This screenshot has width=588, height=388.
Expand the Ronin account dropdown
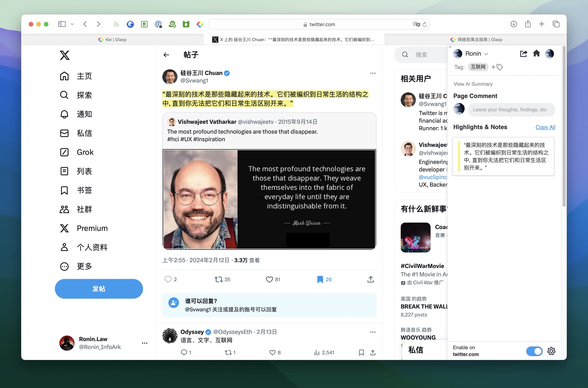point(486,54)
